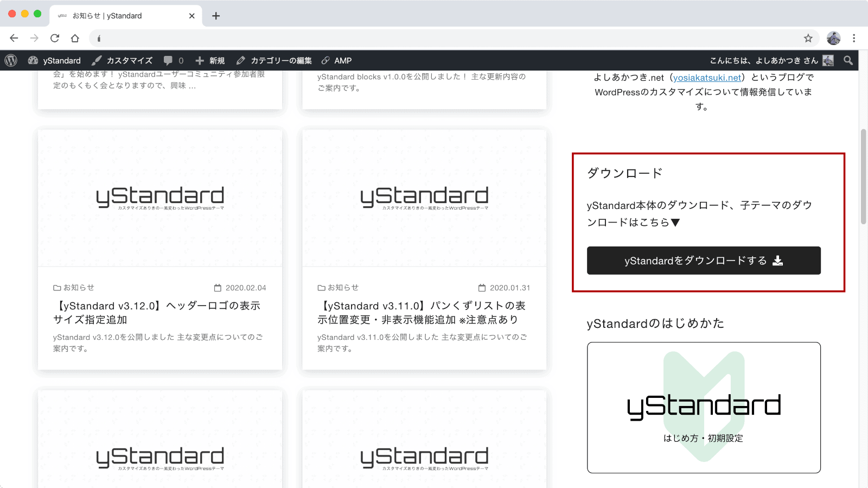Viewport: 868px width, 488px height.
Task: Click お知らせ category on v3.12.0 card
Action: click(74, 288)
